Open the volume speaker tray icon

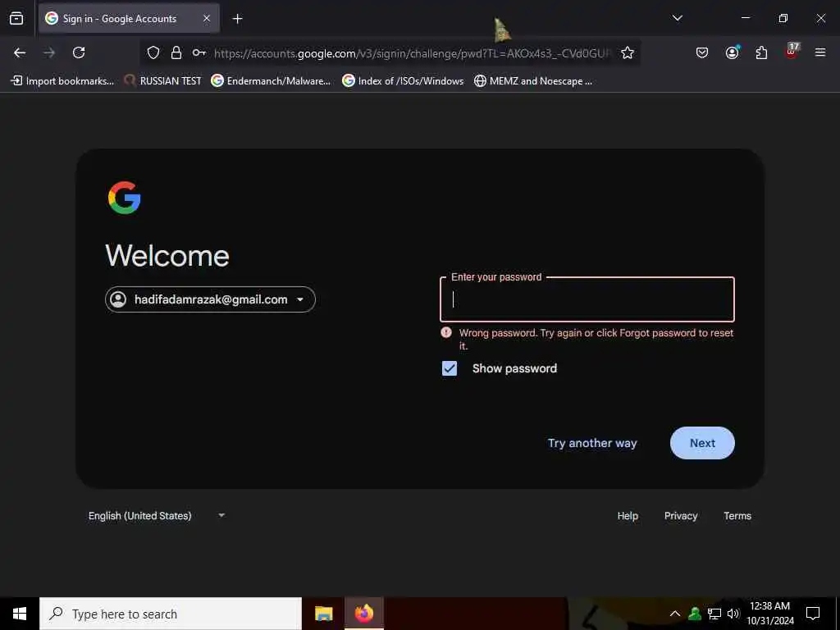(733, 614)
